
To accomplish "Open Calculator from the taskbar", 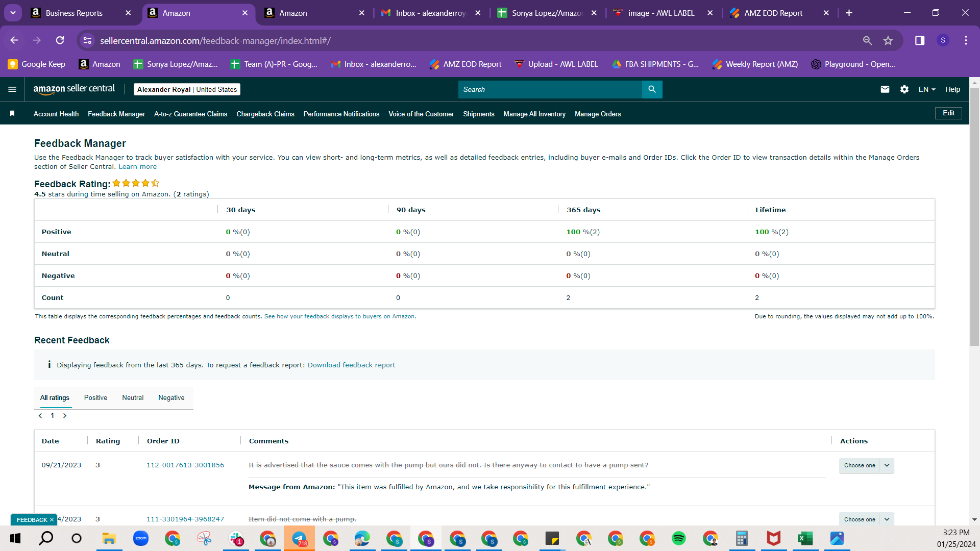I will (742, 538).
